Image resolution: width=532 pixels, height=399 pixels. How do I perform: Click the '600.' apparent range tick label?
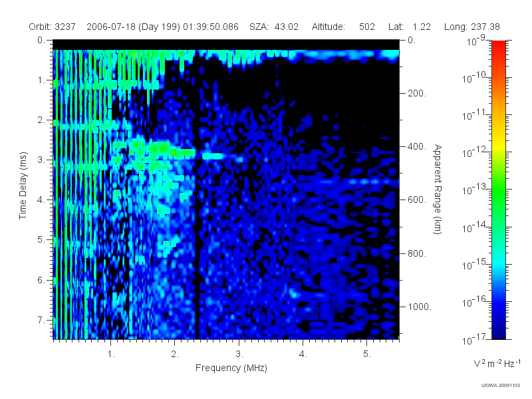(x=417, y=200)
